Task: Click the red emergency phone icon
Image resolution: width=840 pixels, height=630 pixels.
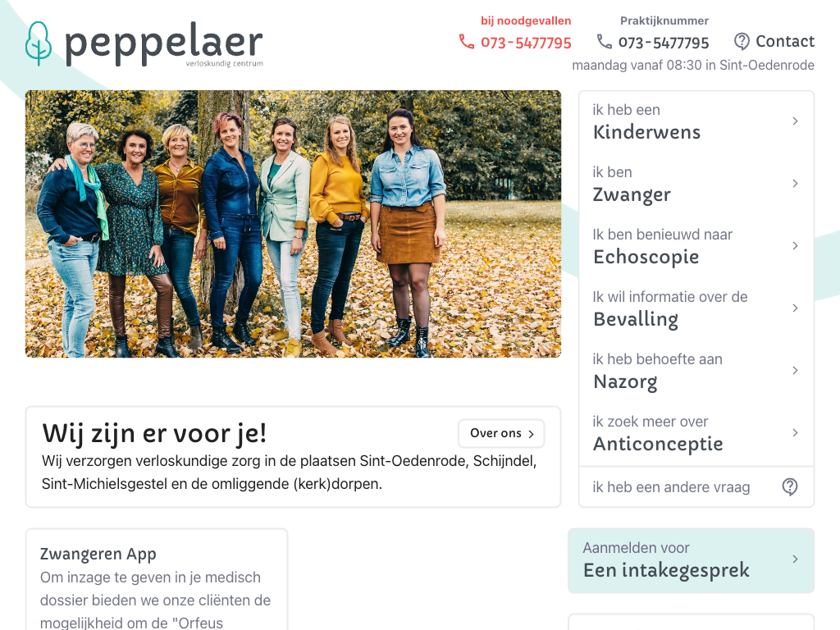Action: coord(467,42)
